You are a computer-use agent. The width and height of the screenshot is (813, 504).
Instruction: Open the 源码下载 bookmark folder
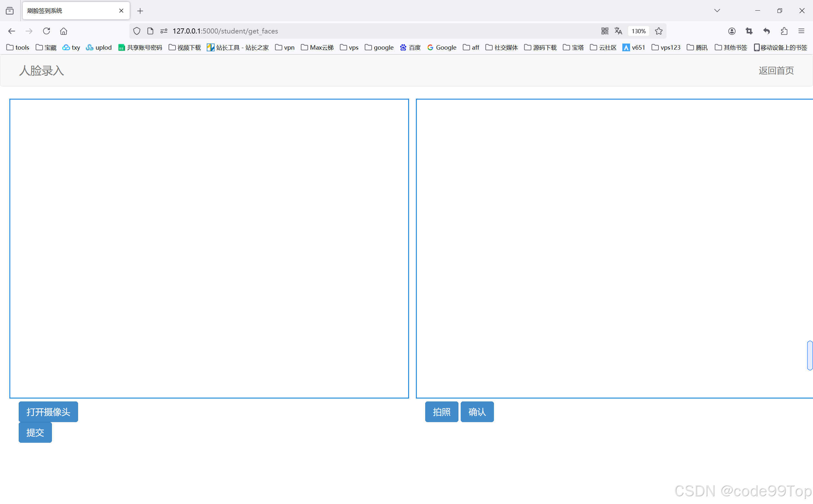point(540,47)
